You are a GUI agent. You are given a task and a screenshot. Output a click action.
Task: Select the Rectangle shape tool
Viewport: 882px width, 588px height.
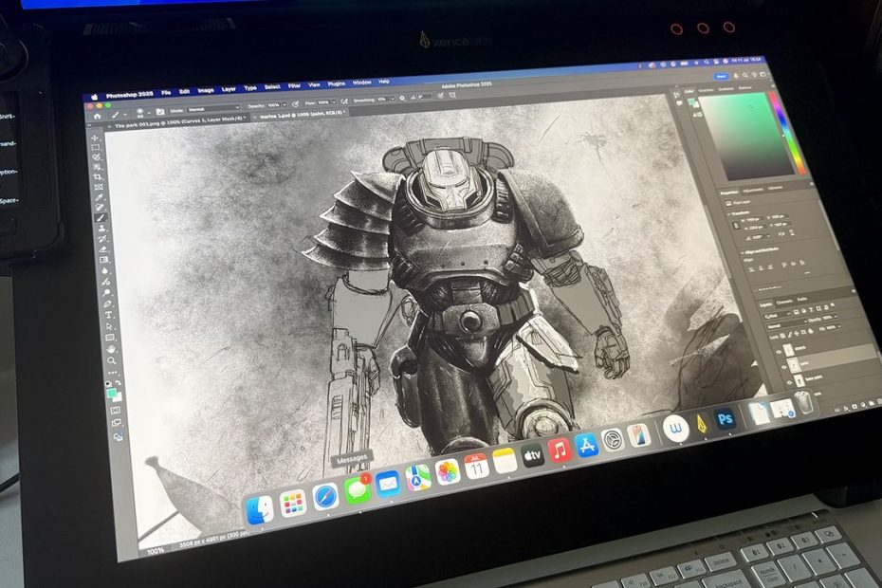pos(110,338)
